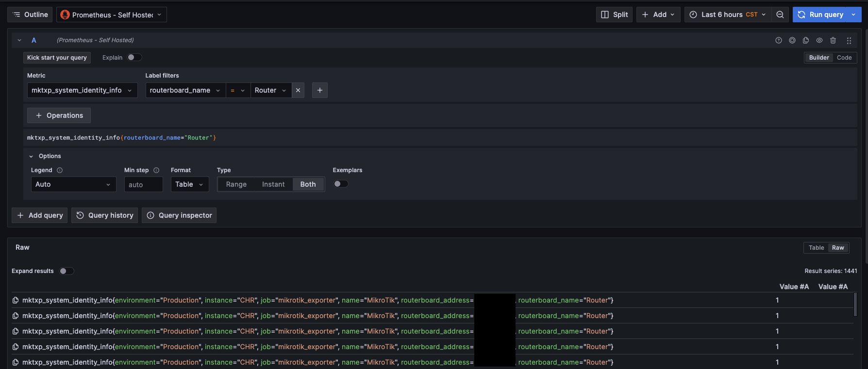Change the equals operator dropdown
This screenshot has width=868, height=369.
[x=238, y=90]
